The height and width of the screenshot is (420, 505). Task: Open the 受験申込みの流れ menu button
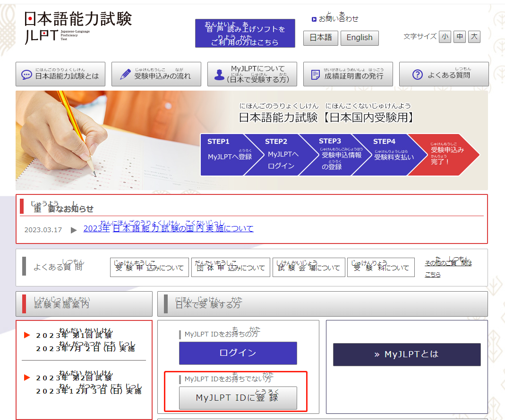click(156, 74)
